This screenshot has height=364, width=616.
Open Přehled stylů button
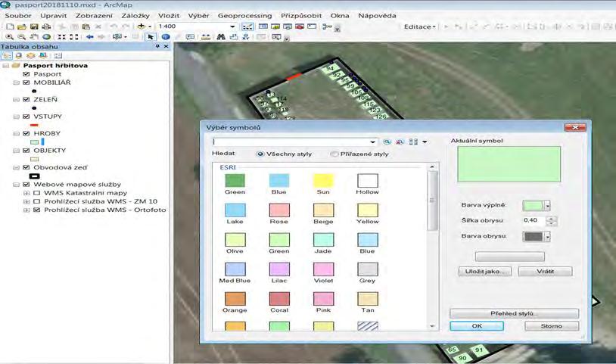click(514, 313)
